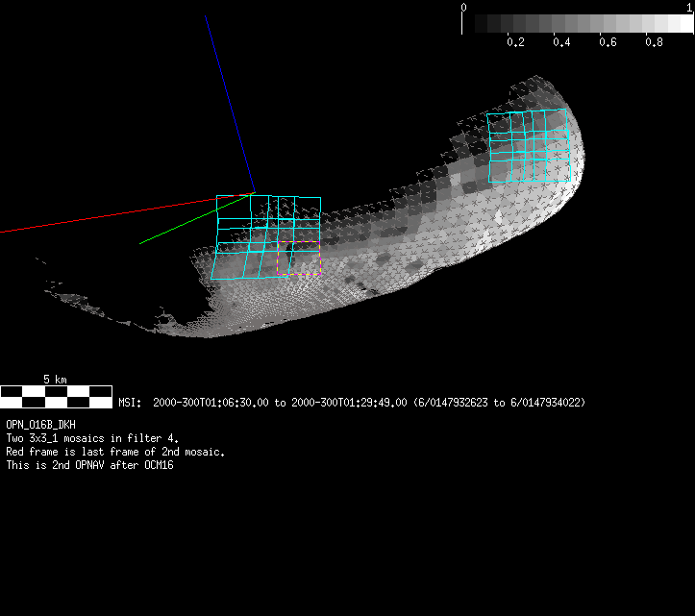Pick the 0.2 mark on grayscale bar
695x616 pixels.
coord(515,42)
